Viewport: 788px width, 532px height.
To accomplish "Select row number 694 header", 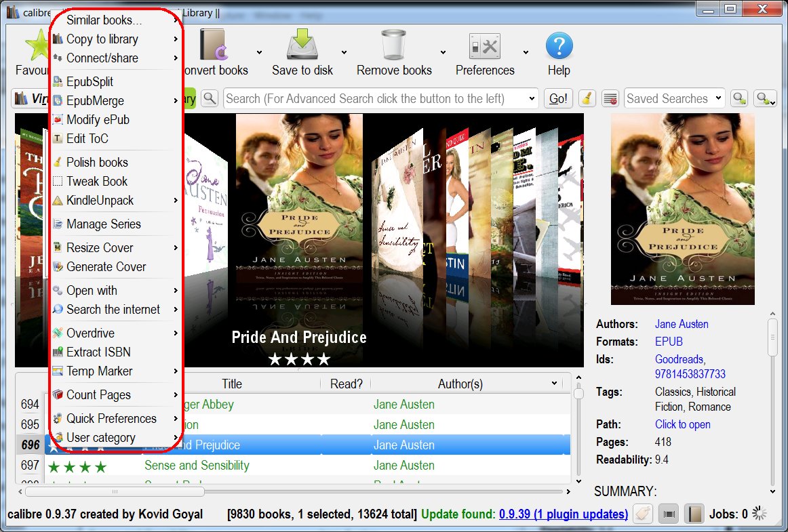I will tap(30, 405).
